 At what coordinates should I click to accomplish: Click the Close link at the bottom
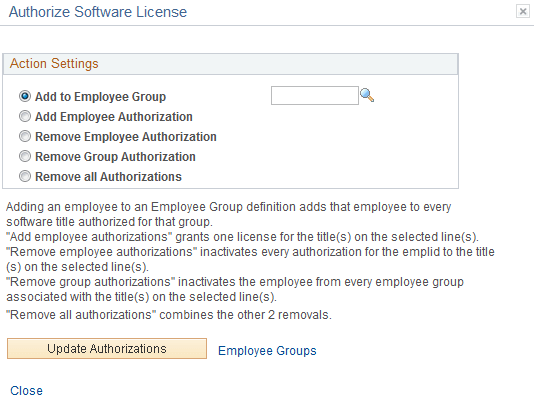point(27,391)
